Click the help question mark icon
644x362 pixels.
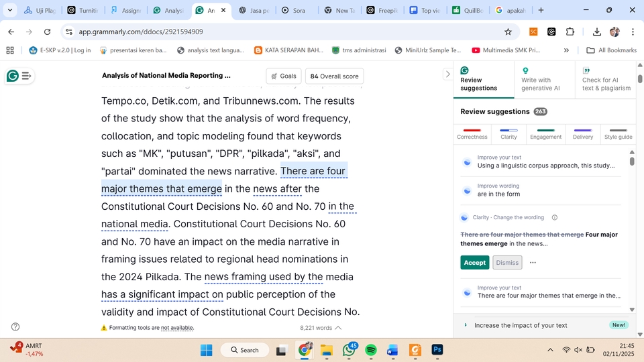point(15,327)
